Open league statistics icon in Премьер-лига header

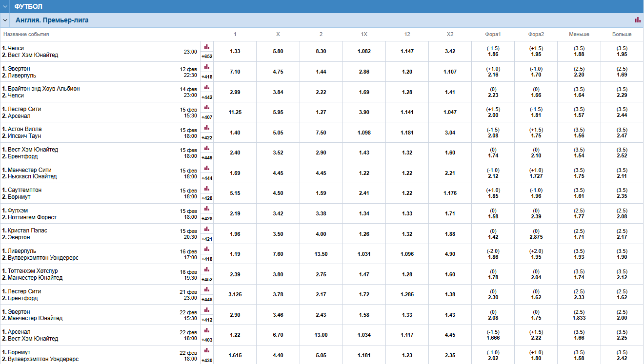tap(638, 20)
